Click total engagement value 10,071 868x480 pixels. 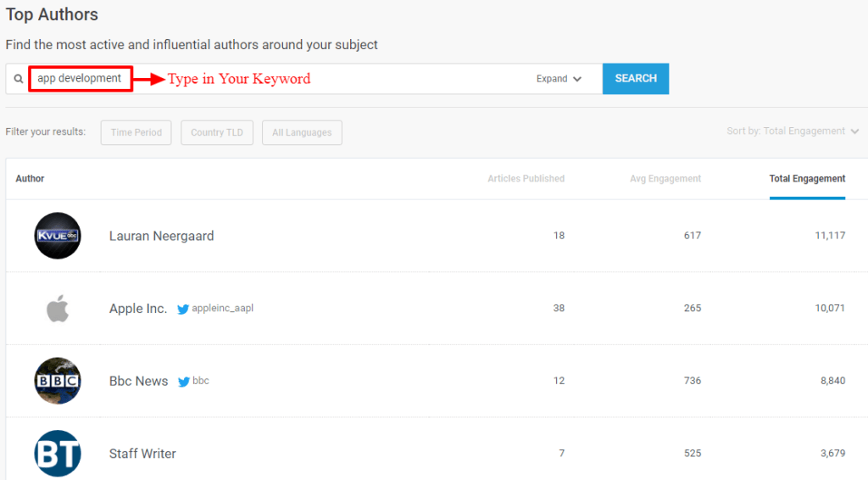click(830, 308)
